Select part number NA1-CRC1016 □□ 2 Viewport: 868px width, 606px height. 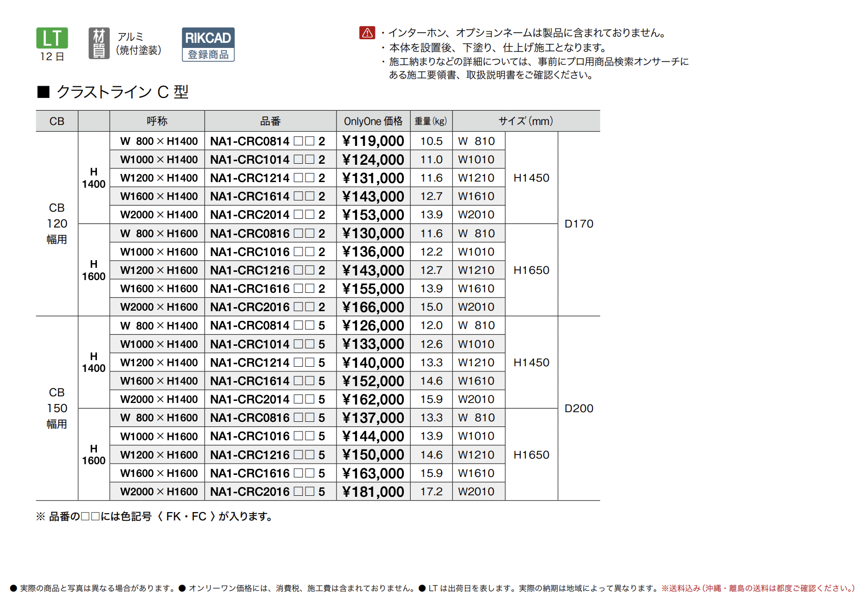268,252
